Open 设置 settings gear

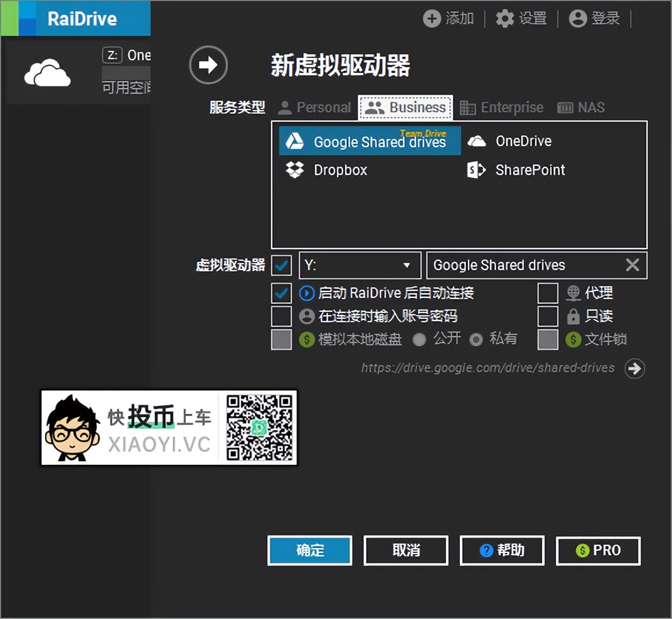pyautogui.click(x=505, y=19)
